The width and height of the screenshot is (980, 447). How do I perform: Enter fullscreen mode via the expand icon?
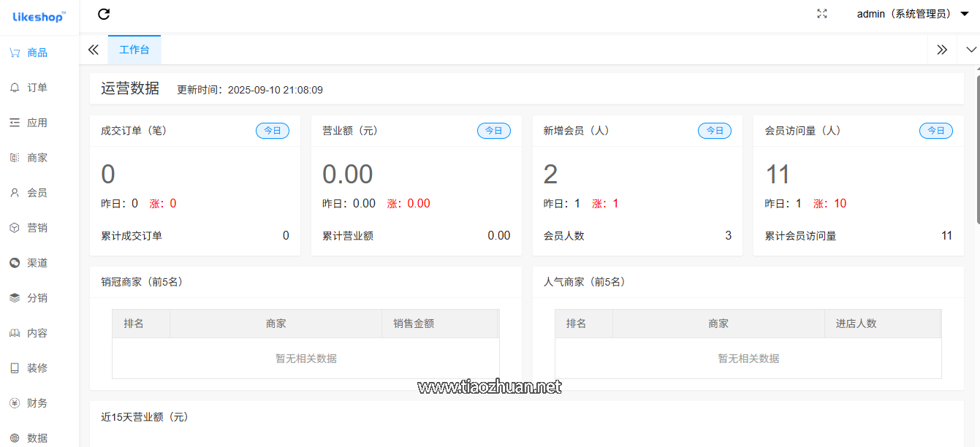[821, 13]
